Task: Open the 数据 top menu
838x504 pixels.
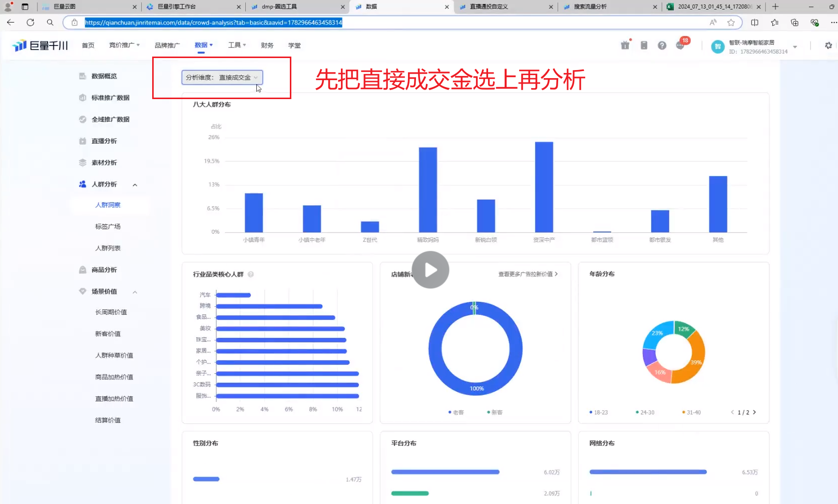Action: click(203, 45)
